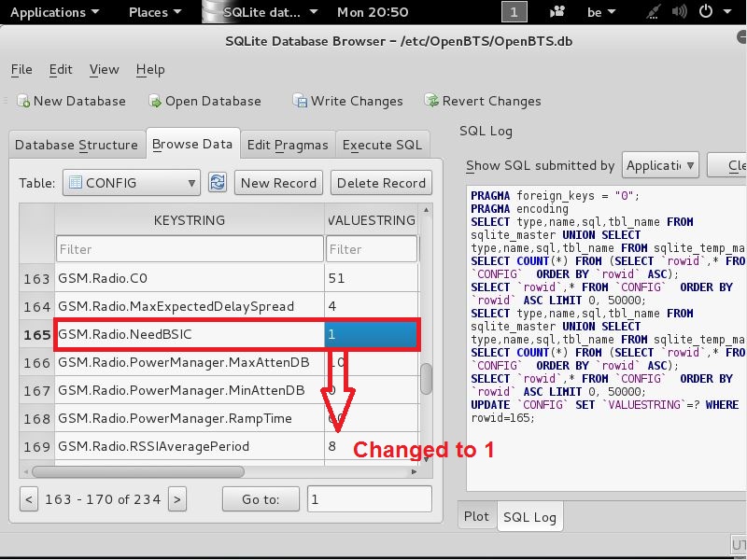Click the Mon 20:50 clock in the top bar
The width and height of the screenshot is (747, 560).
(x=373, y=12)
